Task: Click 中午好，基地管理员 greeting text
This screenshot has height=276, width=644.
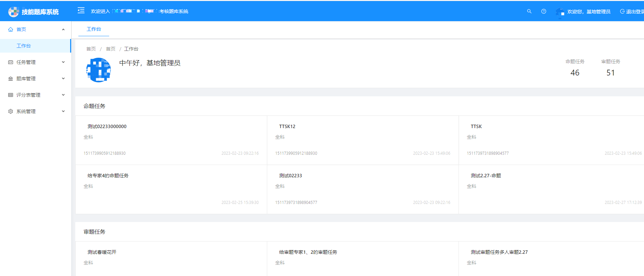Action: (x=150, y=63)
